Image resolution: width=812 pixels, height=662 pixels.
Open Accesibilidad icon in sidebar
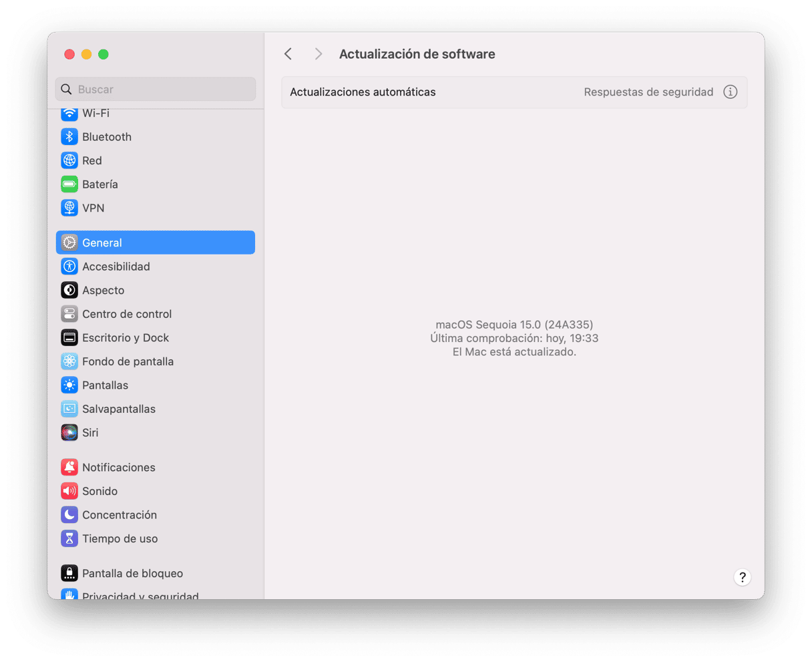(69, 267)
